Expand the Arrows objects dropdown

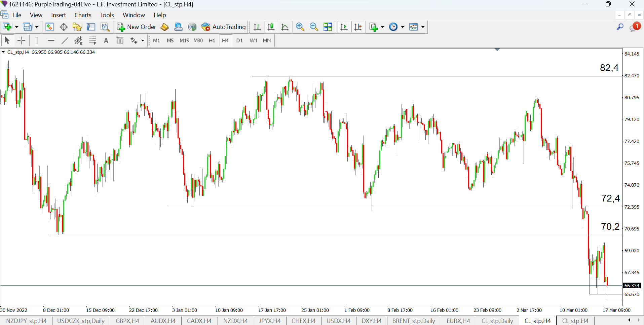[143, 41]
